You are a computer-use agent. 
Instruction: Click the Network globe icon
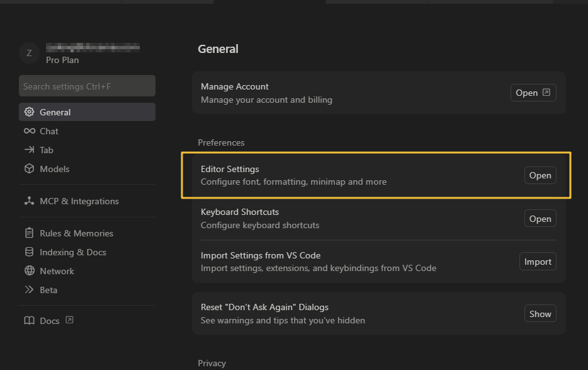(x=29, y=271)
